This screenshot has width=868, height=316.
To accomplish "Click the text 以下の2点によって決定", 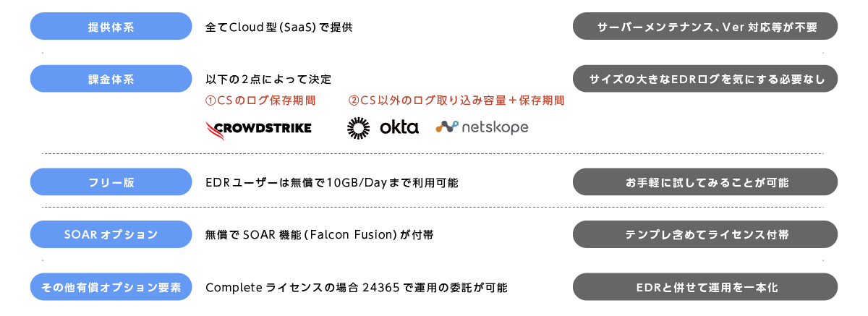I will coord(268,79).
